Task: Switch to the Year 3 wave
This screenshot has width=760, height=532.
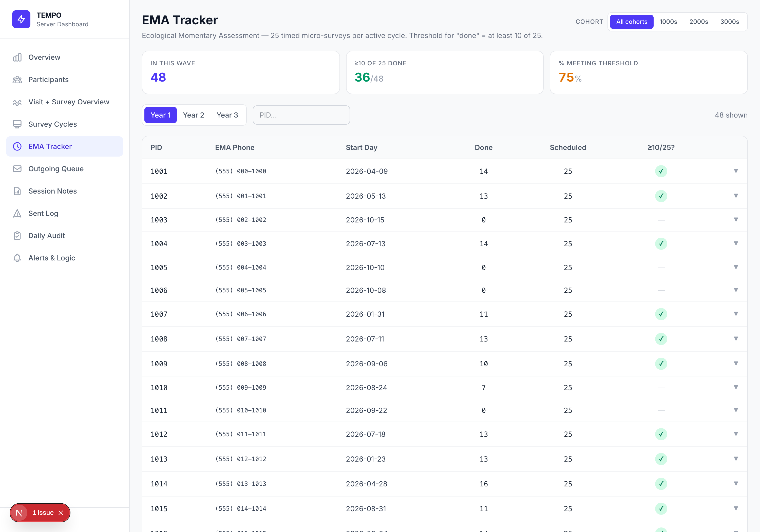Action: 227,115
